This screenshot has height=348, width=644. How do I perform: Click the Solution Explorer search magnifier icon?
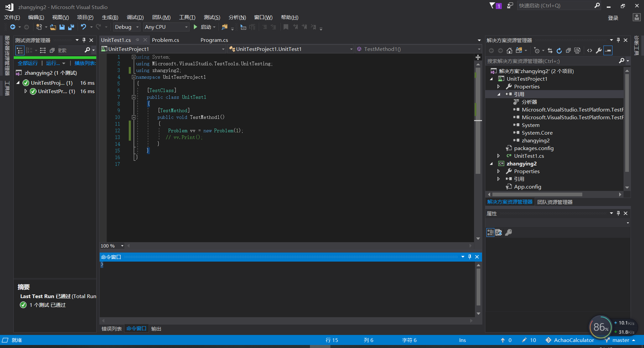point(622,61)
